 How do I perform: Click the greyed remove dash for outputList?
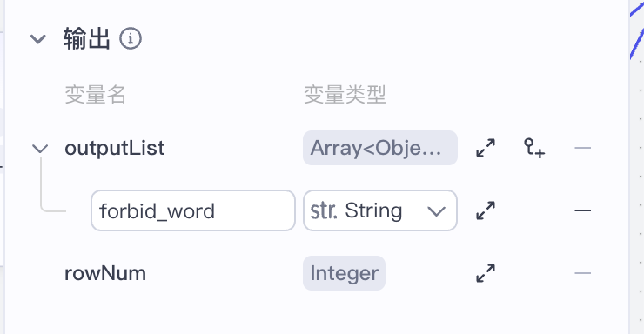pyautogui.click(x=582, y=148)
